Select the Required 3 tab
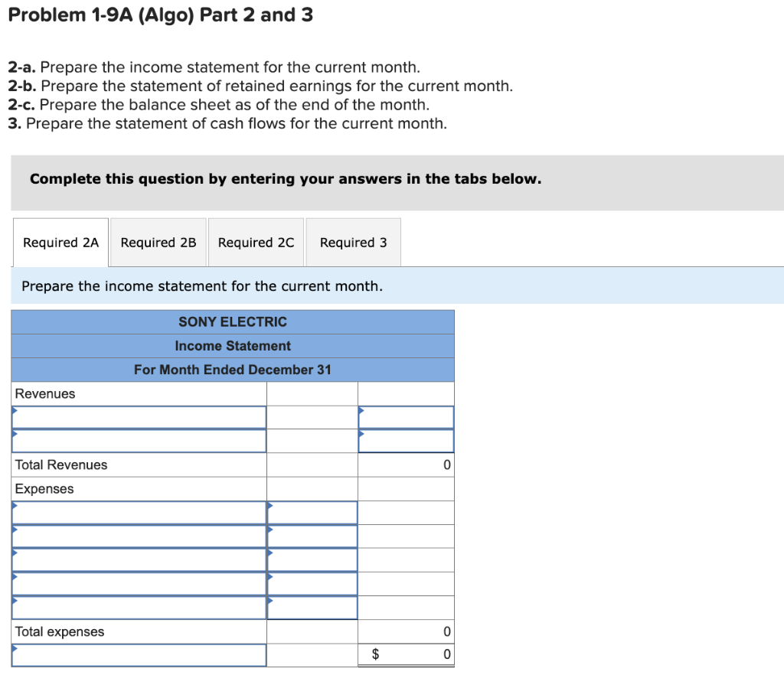The image size is (784, 675). (353, 242)
